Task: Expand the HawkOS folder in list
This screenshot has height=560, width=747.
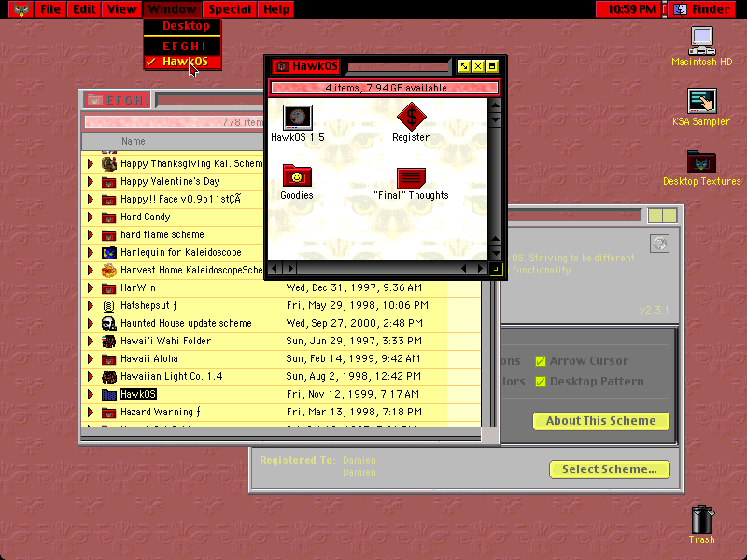Action: click(x=90, y=394)
